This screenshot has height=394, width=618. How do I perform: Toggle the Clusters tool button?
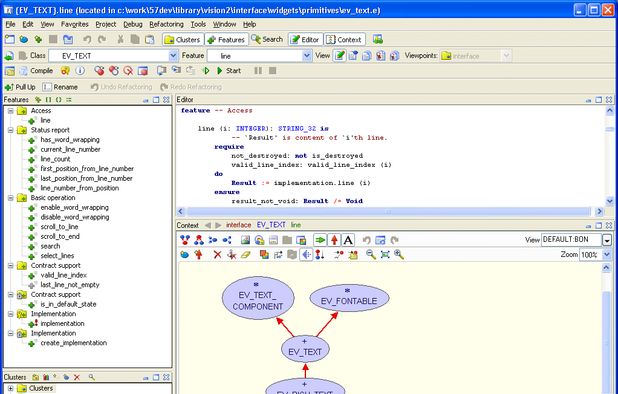click(x=182, y=40)
